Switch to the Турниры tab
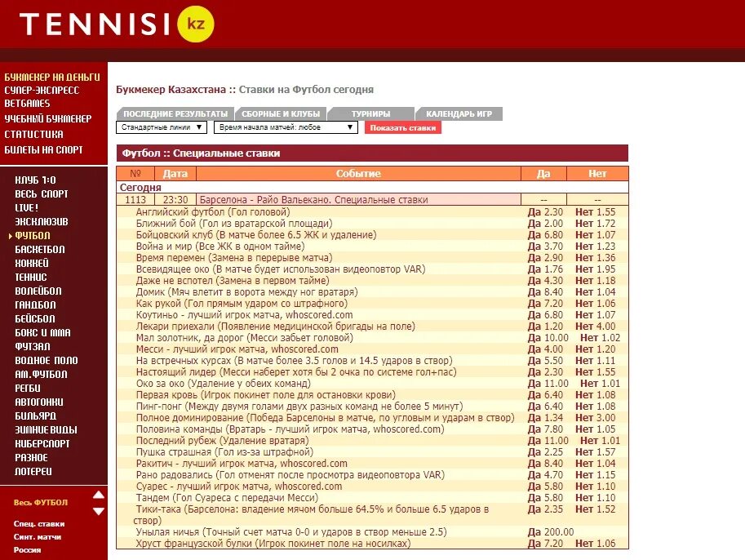 pyautogui.click(x=370, y=114)
